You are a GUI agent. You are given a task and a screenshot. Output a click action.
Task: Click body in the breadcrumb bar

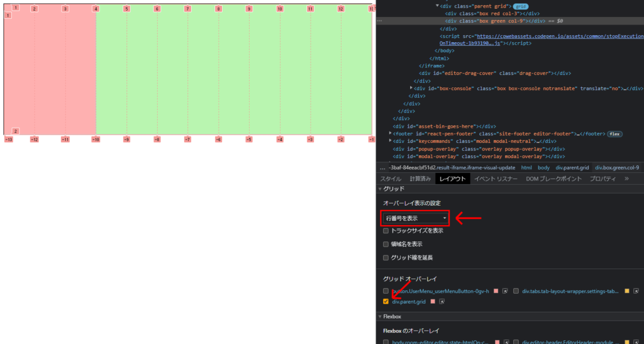(543, 168)
